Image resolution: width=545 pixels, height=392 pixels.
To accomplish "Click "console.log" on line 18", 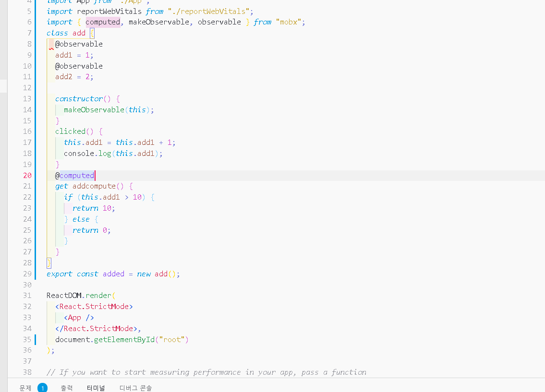I will pos(87,154).
